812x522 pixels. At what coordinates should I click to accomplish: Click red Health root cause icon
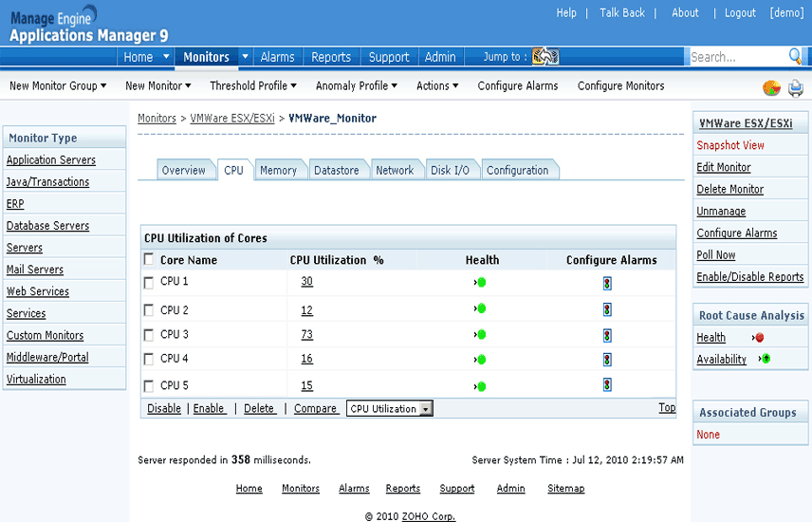(x=758, y=338)
